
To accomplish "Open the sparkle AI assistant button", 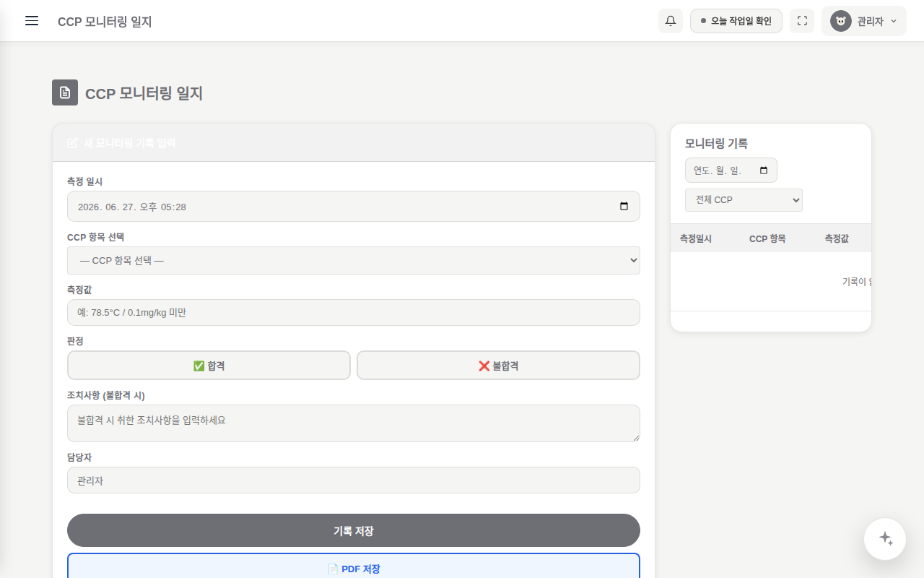I will click(885, 539).
